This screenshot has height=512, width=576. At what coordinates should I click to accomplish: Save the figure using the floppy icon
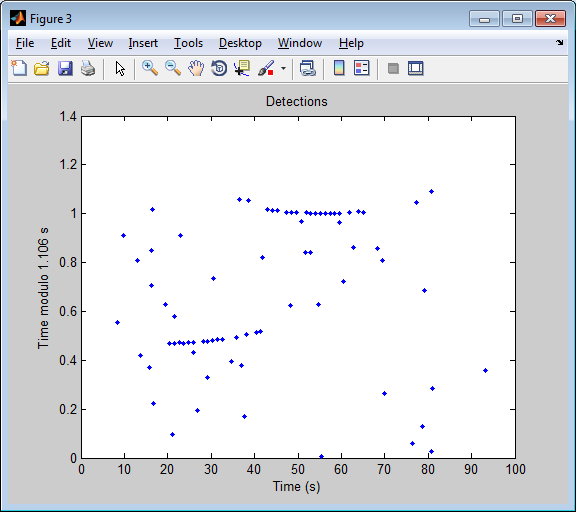pos(65,68)
